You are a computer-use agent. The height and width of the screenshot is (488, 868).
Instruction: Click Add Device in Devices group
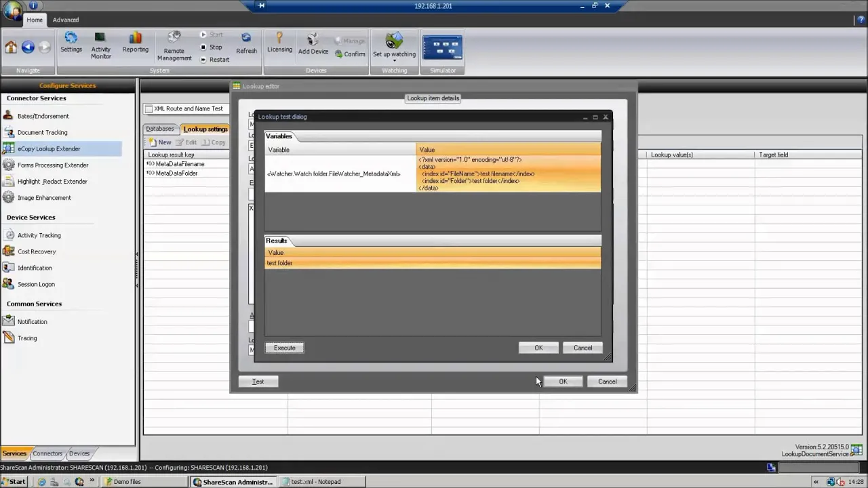tap(313, 44)
